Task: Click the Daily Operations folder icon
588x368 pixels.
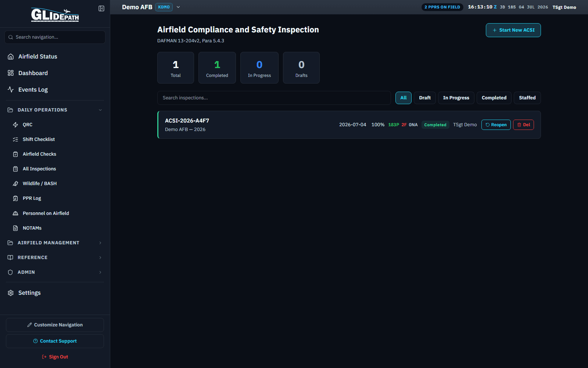Action: tap(10, 110)
